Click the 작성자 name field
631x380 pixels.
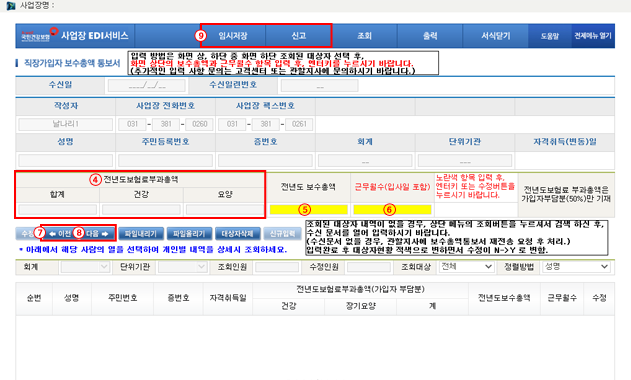(x=66, y=124)
